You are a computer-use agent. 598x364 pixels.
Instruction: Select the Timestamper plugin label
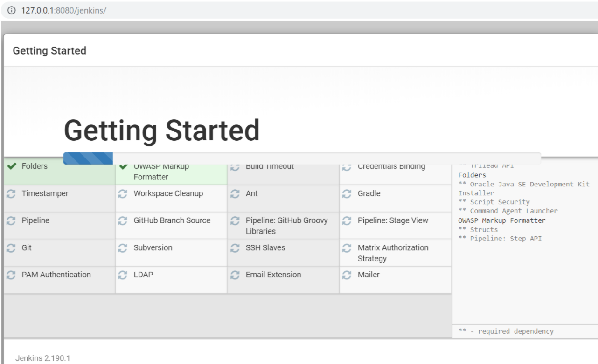pyautogui.click(x=45, y=193)
